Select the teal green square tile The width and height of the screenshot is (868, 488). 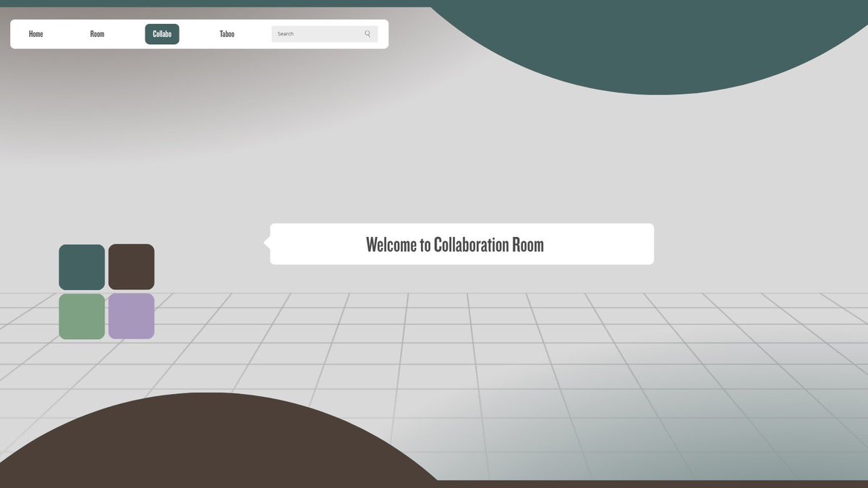coord(82,267)
